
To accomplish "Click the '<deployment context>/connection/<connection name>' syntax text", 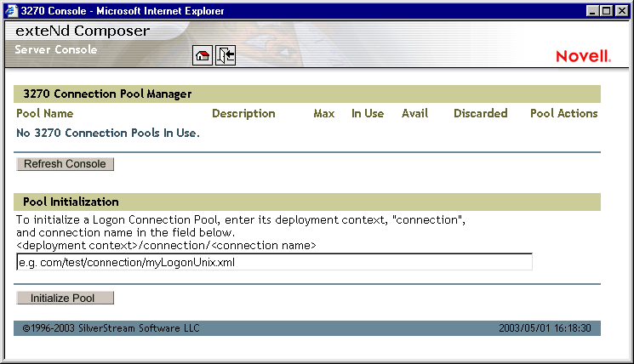I will (166, 246).
